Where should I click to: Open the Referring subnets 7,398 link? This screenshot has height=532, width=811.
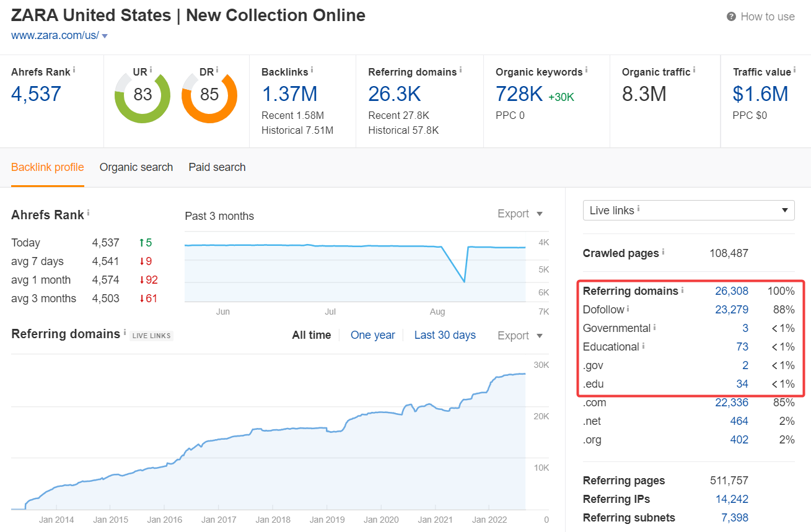tap(735, 518)
